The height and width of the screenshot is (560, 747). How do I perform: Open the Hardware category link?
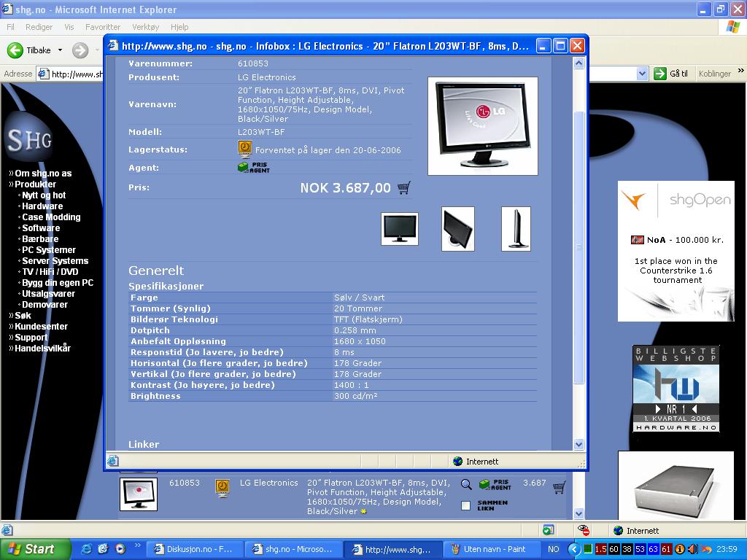[42, 206]
